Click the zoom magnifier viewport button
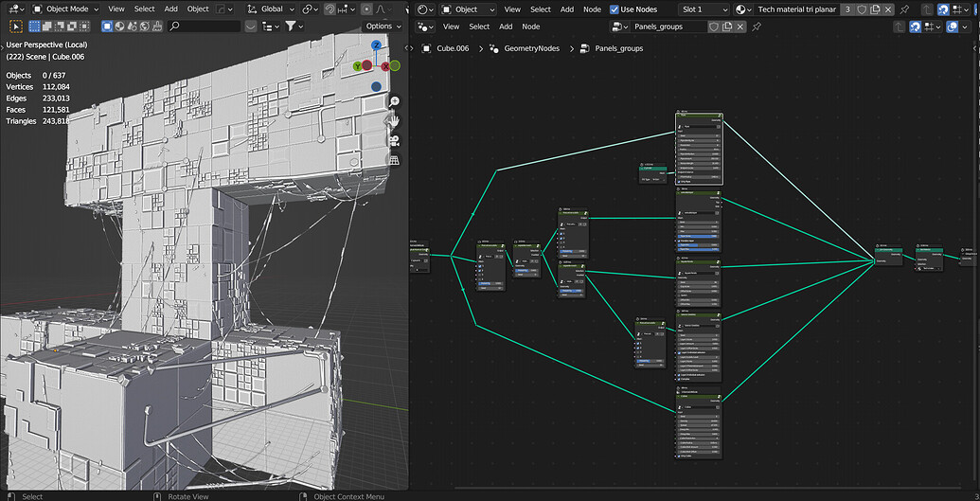This screenshot has height=501, width=980. (x=395, y=101)
